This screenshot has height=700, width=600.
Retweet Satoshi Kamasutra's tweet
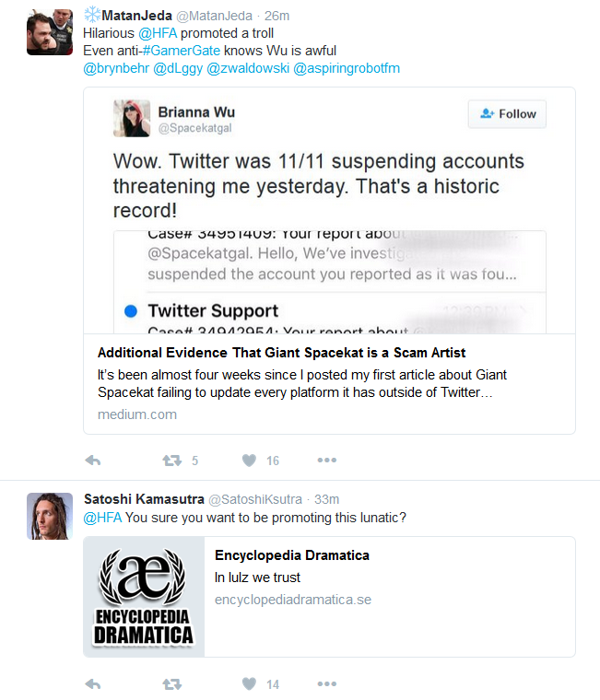(172, 684)
